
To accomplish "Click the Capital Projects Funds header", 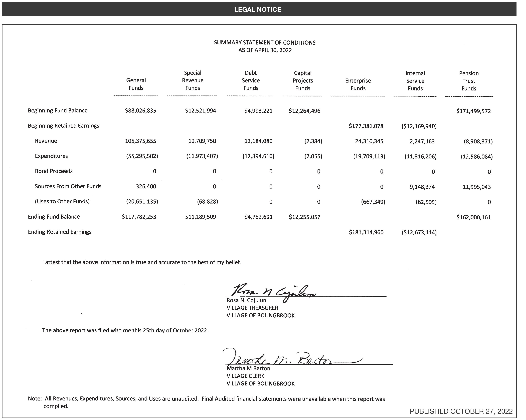I will [x=303, y=80].
